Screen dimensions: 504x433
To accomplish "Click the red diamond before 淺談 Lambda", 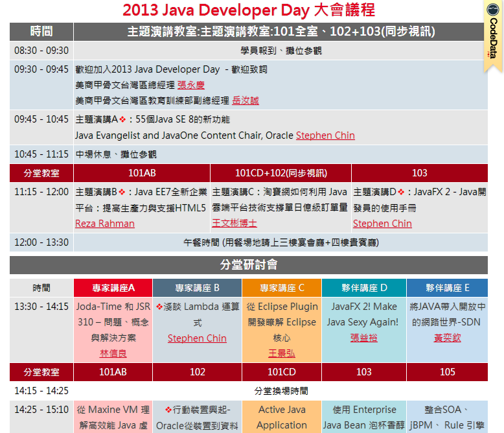I will click(x=159, y=307).
